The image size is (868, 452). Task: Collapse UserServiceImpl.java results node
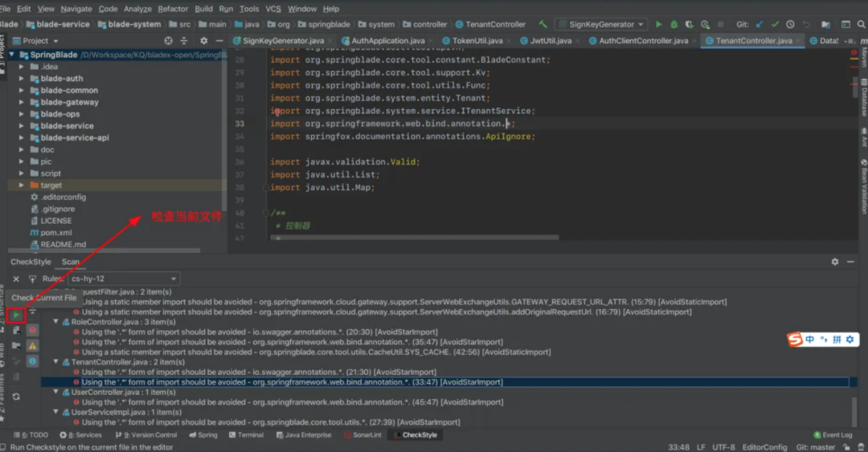coord(56,412)
